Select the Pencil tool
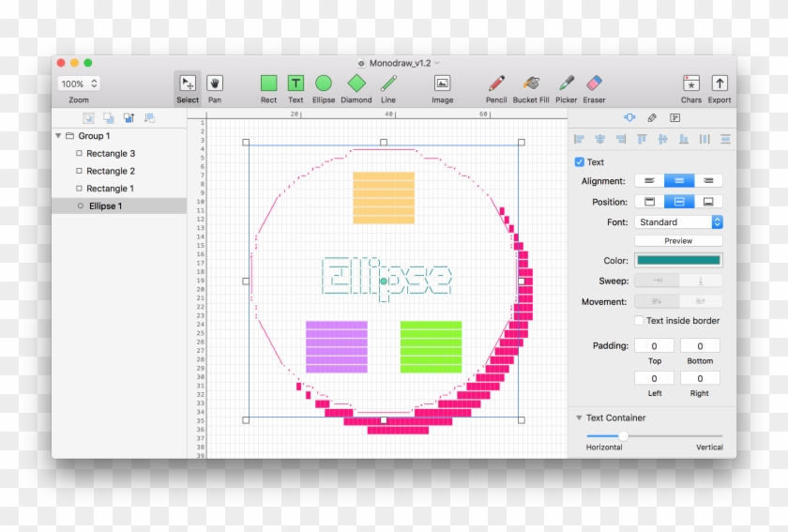 [496, 84]
